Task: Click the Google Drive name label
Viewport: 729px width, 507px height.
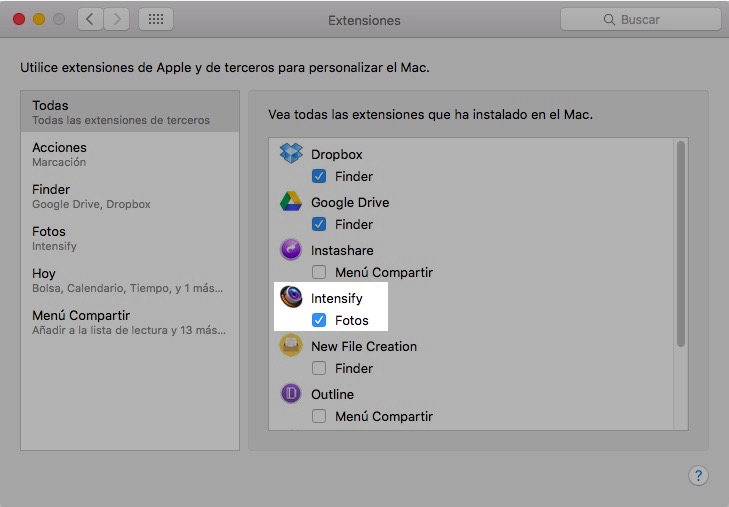Action: (350, 202)
